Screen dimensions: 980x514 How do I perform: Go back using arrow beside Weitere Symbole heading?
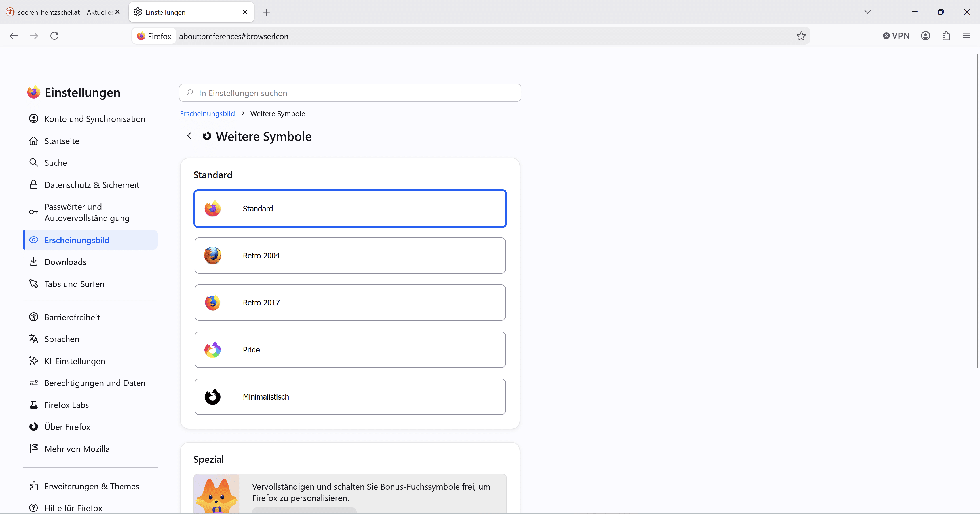coord(189,136)
